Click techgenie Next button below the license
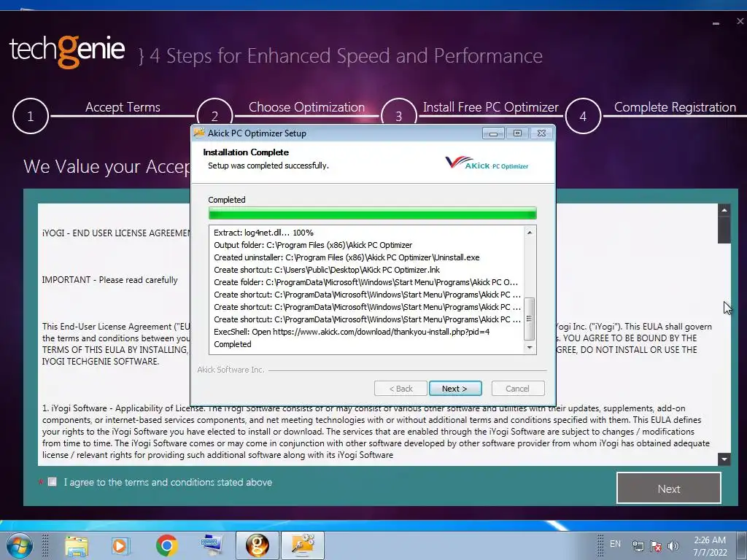Image resolution: width=747 pixels, height=560 pixels. 668,489
